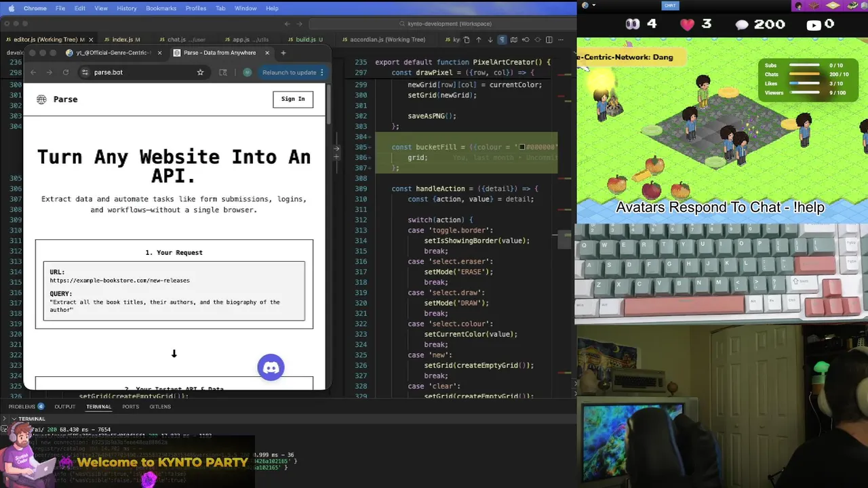This screenshot has height=488, width=868.
Task: Click the #000000 color swatch in bucketFill code
Action: [x=522, y=147]
